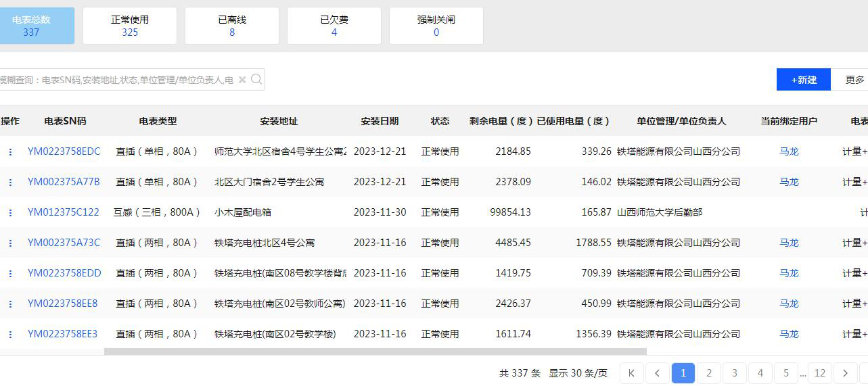Image resolution: width=868 pixels, height=386 pixels.
Task: Sort by 状态 column header
Action: click(440, 121)
